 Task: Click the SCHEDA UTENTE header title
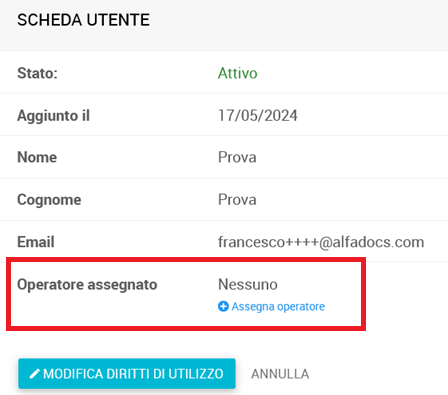[83, 20]
